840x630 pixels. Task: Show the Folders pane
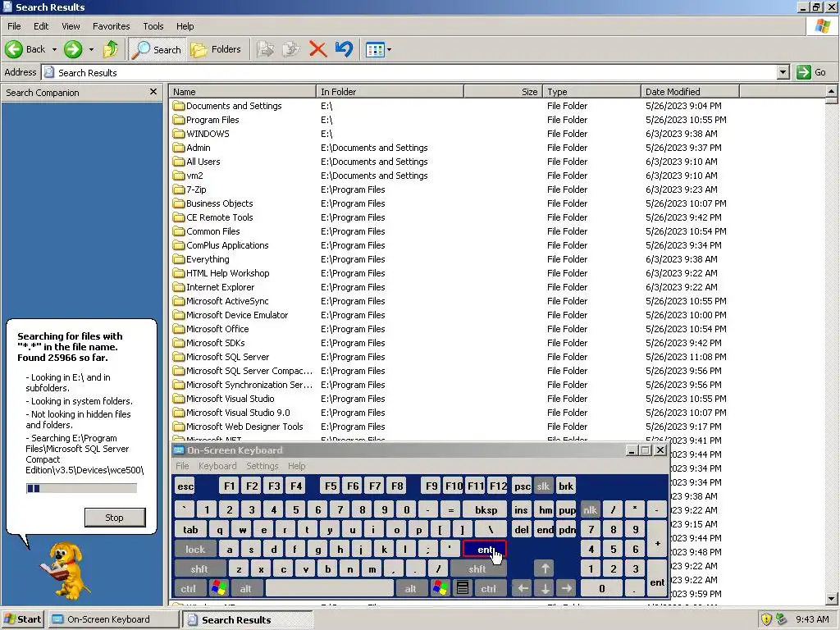[216, 49]
